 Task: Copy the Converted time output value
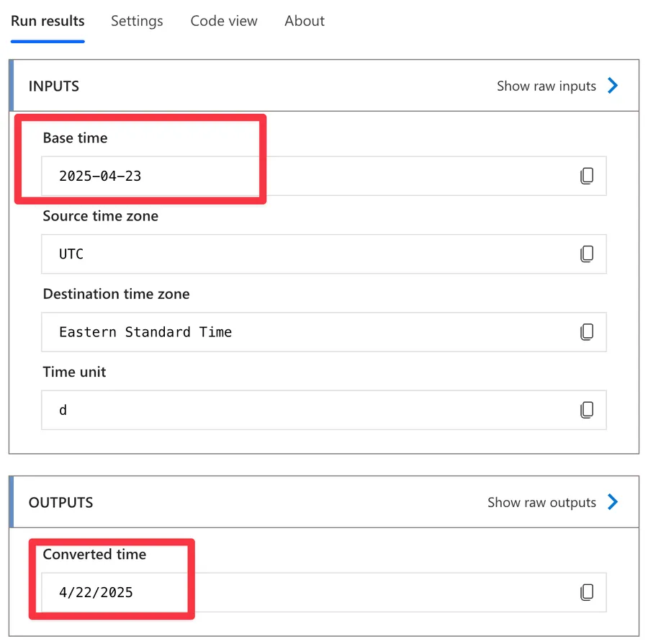(587, 592)
